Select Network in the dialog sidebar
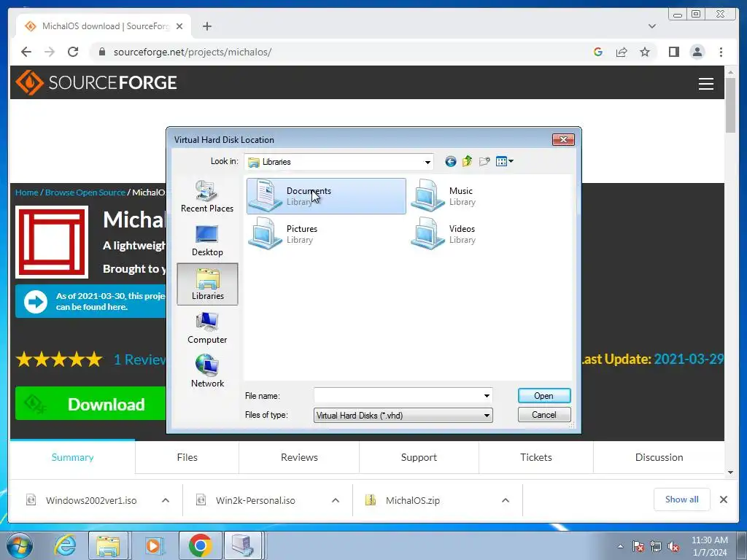 207,372
